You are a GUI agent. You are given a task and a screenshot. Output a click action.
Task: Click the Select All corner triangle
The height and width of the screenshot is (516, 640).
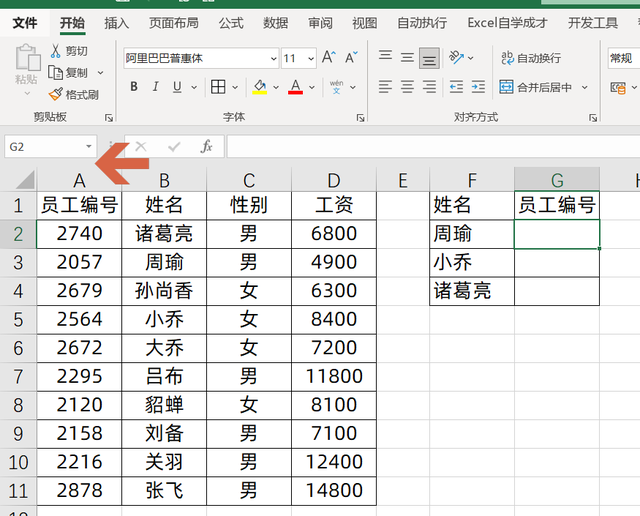pyautogui.click(x=24, y=180)
